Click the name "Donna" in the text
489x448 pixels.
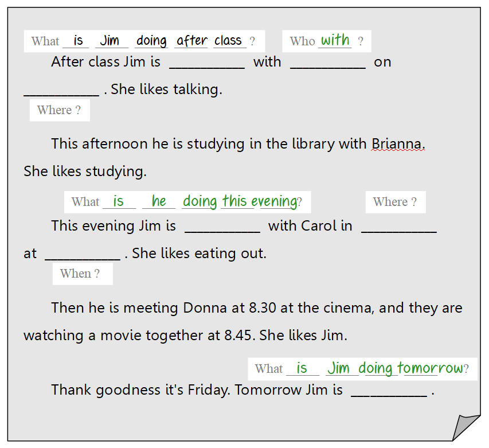tap(205, 308)
